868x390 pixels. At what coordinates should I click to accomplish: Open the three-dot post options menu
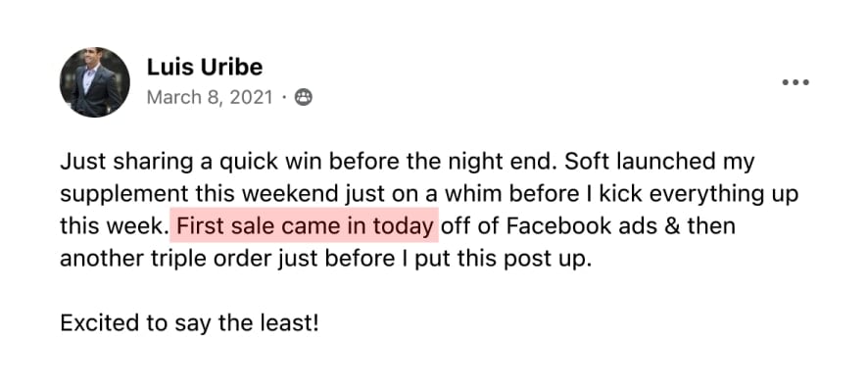tap(796, 82)
